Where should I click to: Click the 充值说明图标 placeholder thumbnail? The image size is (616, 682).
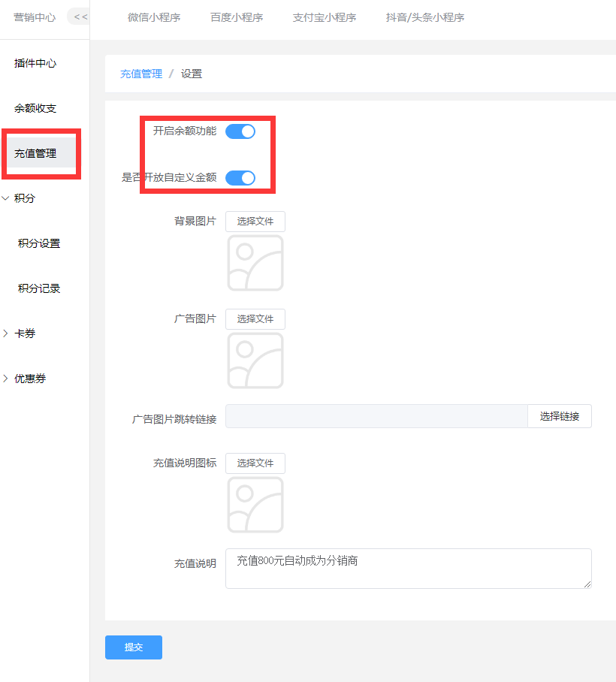pos(255,505)
